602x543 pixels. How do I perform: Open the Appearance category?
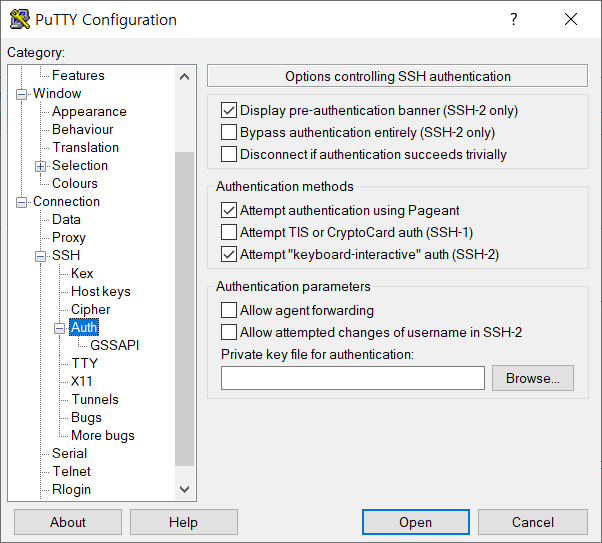coord(89,111)
